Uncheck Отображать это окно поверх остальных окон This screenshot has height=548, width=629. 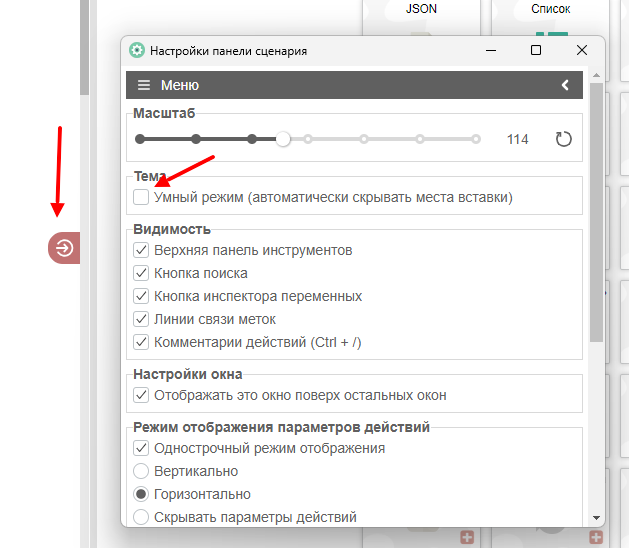coord(141,395)
